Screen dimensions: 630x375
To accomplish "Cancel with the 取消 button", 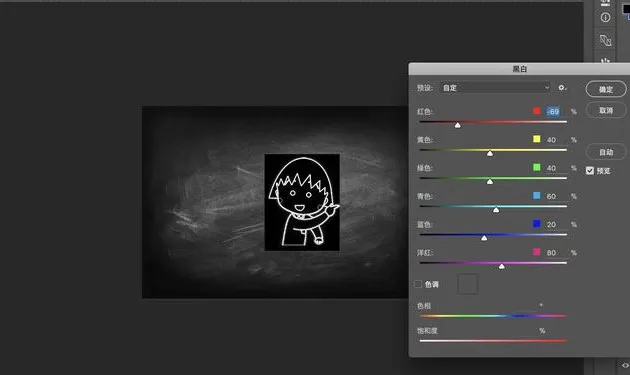I will click(606, 110).
